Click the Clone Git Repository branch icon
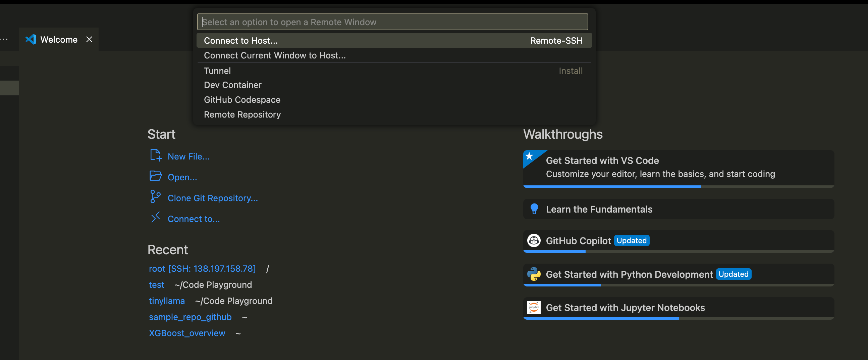 tap(155, 197)
